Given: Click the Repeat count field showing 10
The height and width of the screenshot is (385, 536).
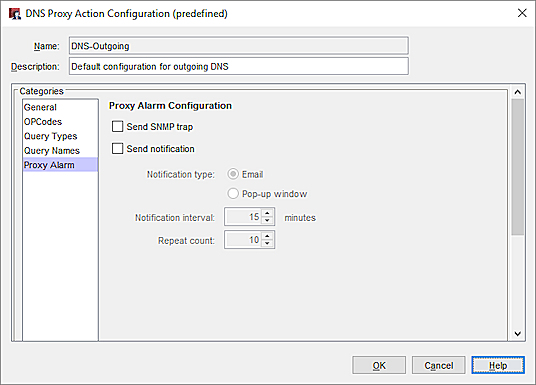Looking at the screenshot, I should [x=243, y=240].
